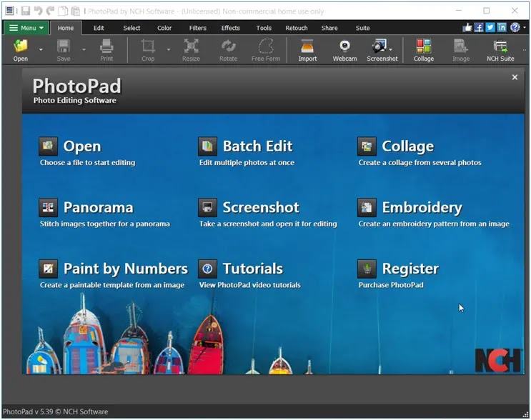
Task: Click the Tutorials question icon tile
Action: pos(207,269)
